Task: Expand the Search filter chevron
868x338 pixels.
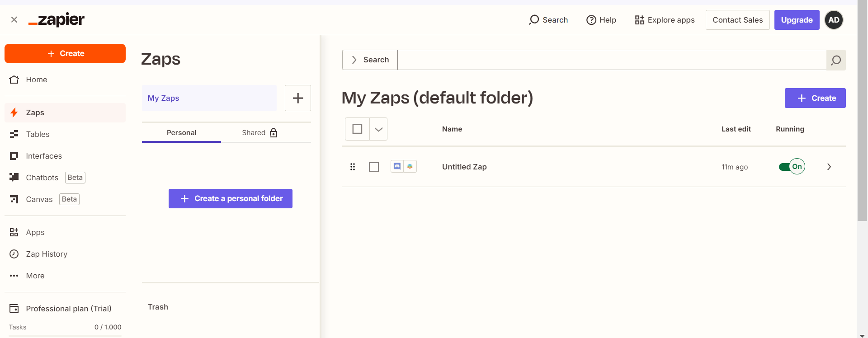Action: point(354,60)
